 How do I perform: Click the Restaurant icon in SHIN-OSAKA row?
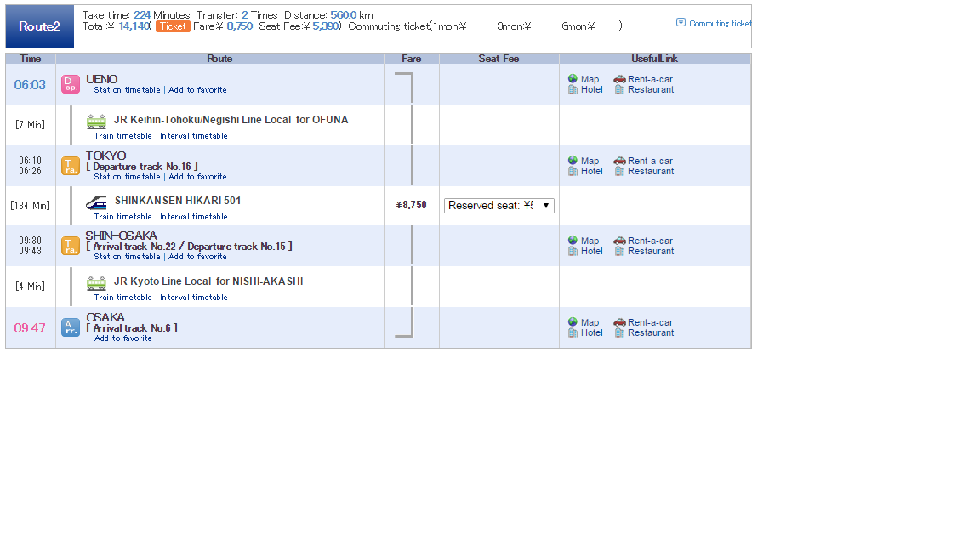click(x=619, y=251)
